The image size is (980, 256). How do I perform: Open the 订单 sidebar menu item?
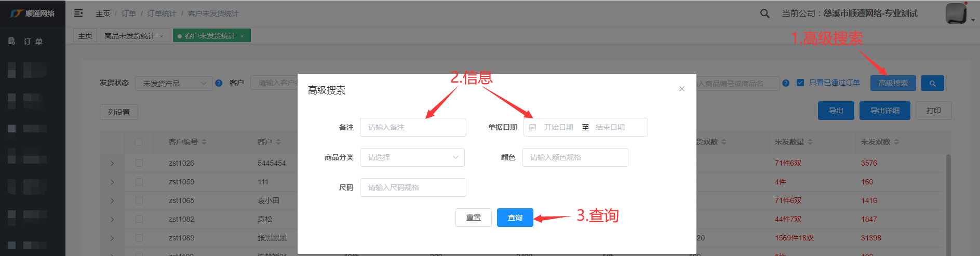click(33, 41)
